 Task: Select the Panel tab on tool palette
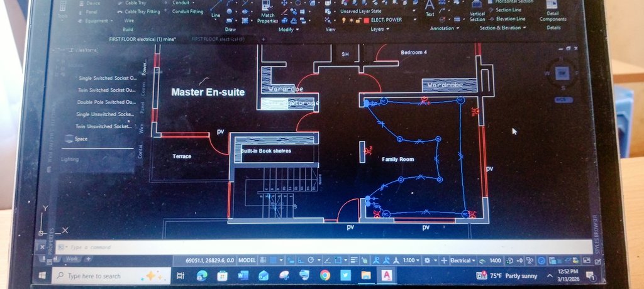click(x=143, y=107)
